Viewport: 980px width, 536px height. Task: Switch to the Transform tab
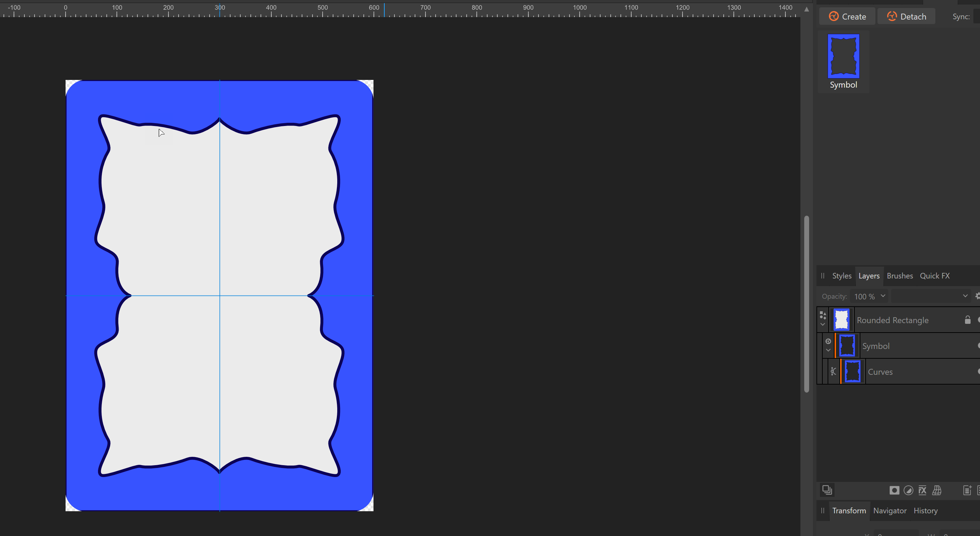[x=849, y=511]
